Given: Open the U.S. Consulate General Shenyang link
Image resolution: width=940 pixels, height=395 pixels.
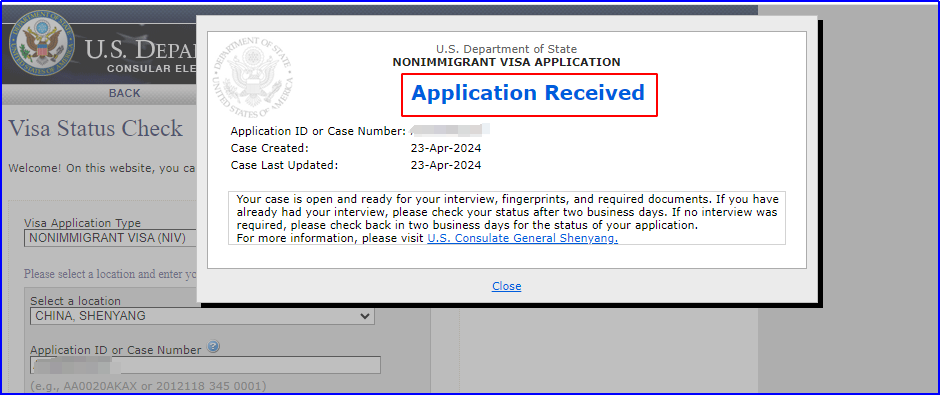Looking at the screenshot, I should point(522,238).
